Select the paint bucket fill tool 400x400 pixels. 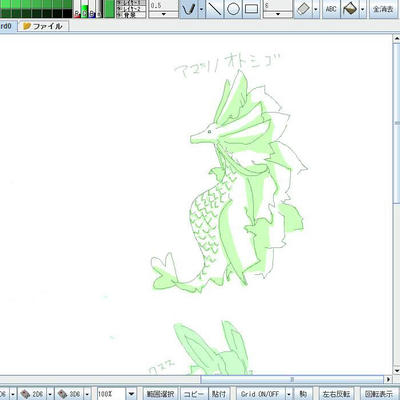click(349, 9)
